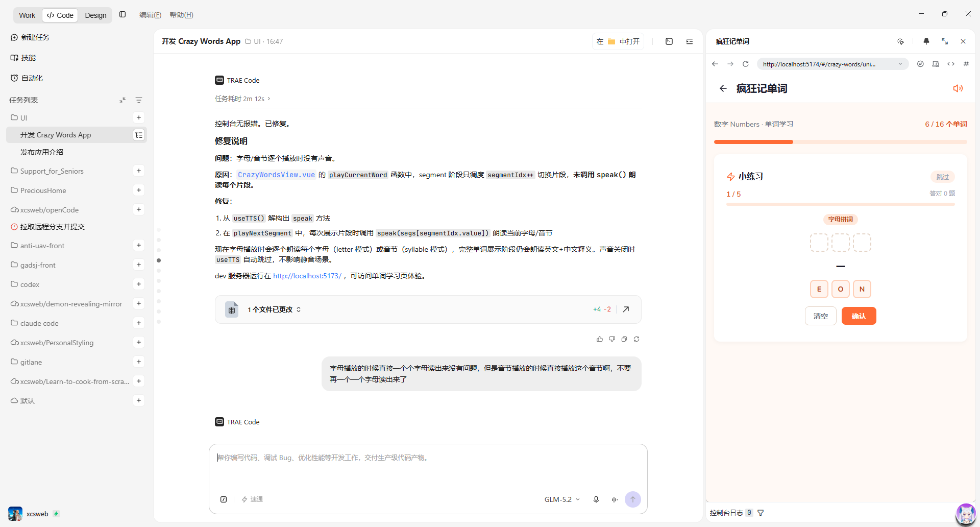Add task in PreciousHome folder
Viewport: 980px width, 527px height.
139,190
